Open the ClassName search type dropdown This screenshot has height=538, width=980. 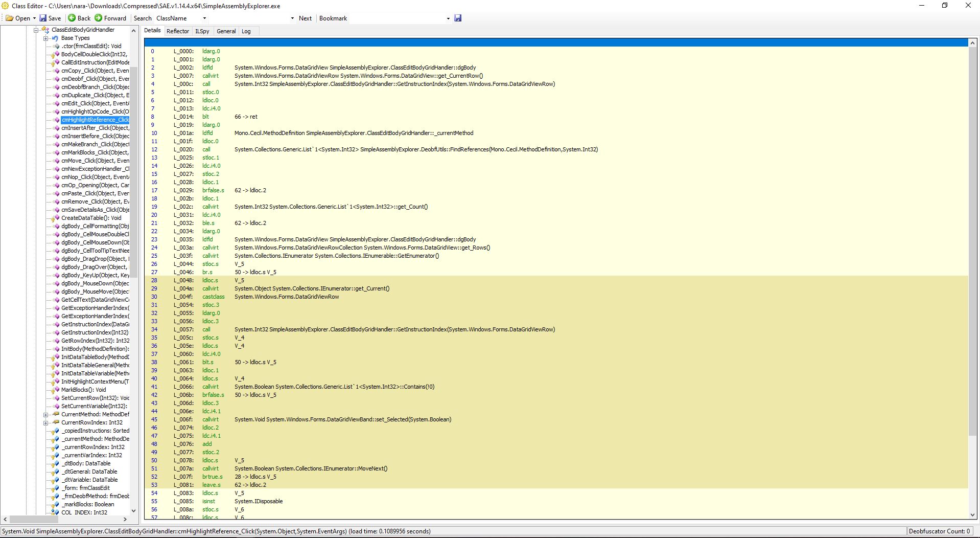point(204,18)
